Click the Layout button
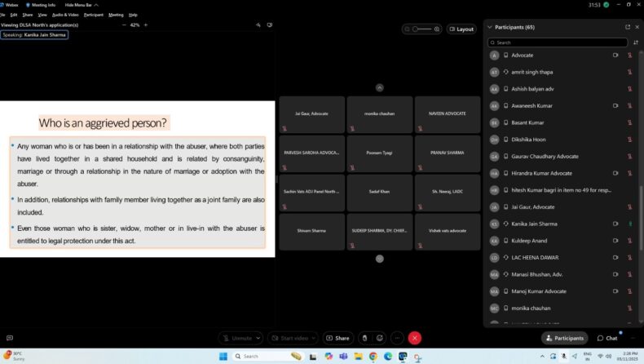 pos(461,29)
